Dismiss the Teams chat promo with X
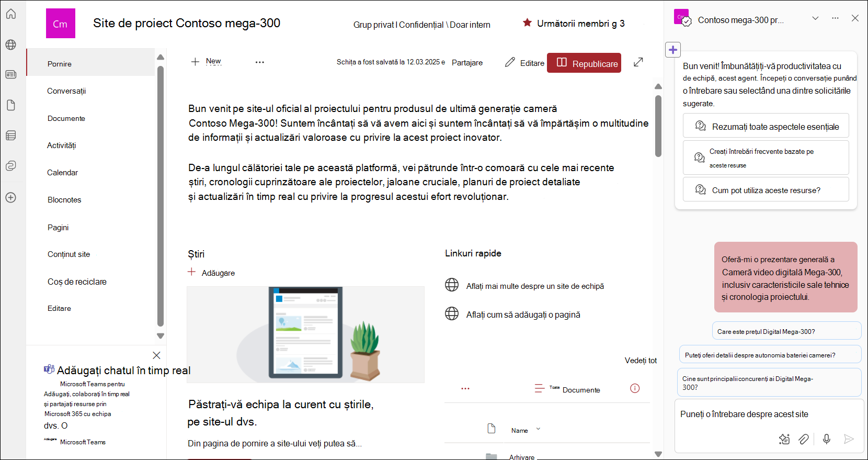Viewport: 868px width, 460px height. tap(156, 355)
